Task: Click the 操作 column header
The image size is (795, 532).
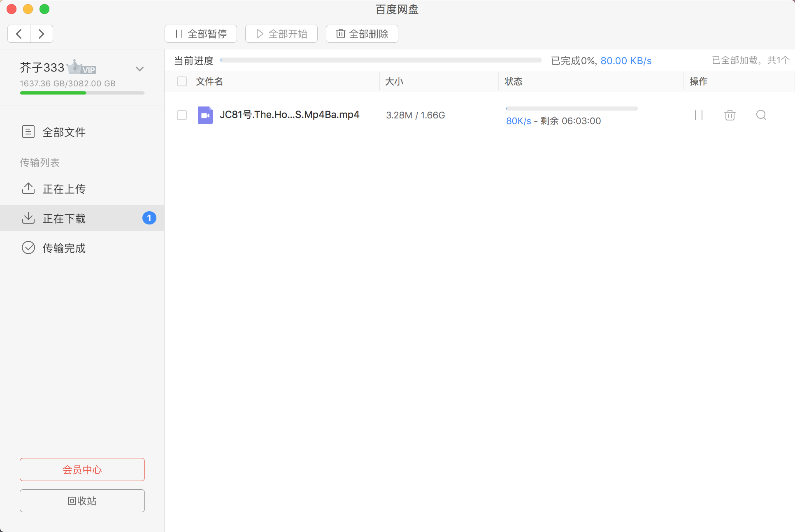Action: pyautogui.click(x=699, y=81)
